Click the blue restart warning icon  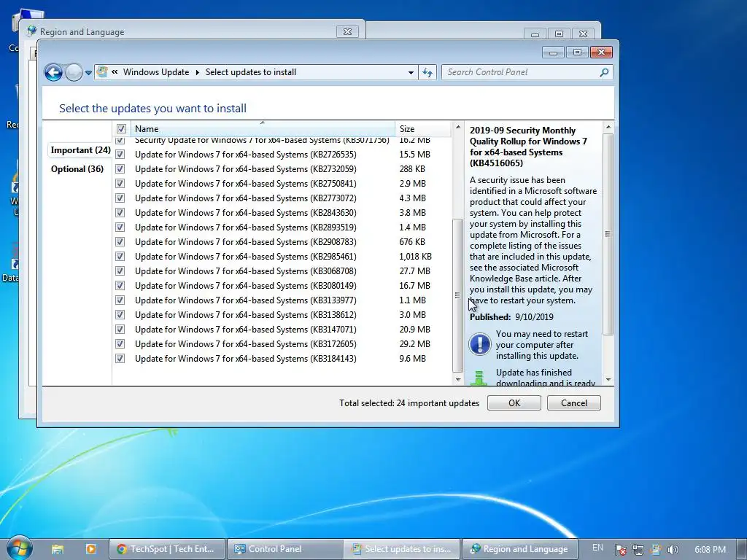point(480,344)
